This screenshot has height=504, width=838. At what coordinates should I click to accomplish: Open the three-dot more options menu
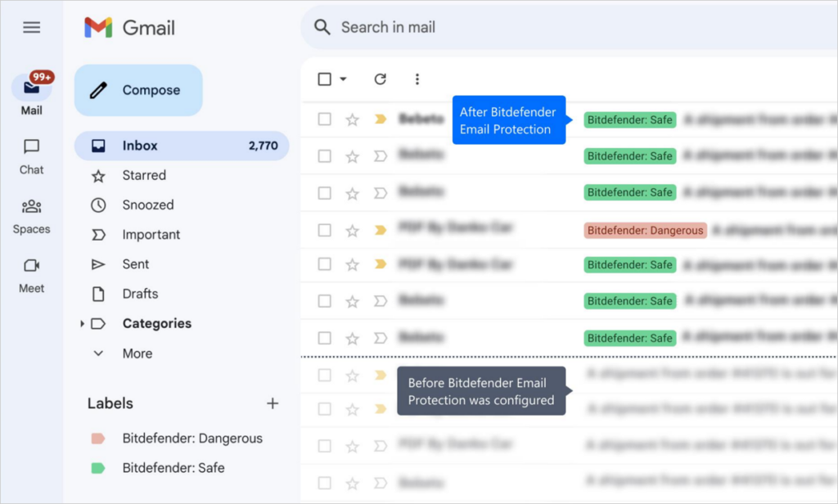tap(417, 79)
